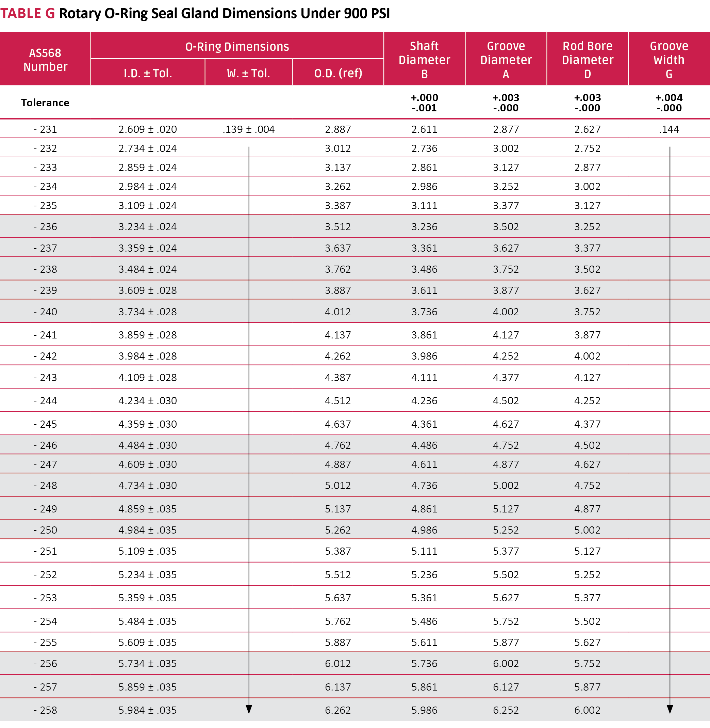
Task: Click the 6.262 O.D. value in row -258
Action: click(x=338, y=710)
